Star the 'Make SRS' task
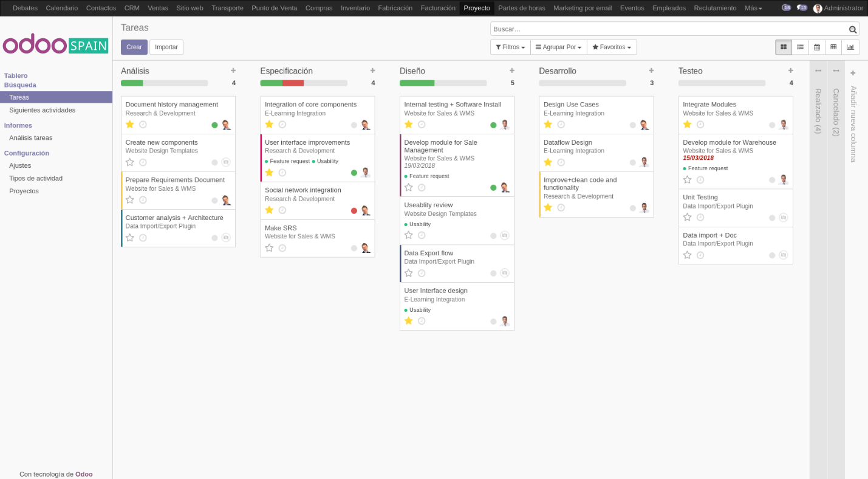The height and width of the screenshot is (479, 868). [x=269, y=247]
